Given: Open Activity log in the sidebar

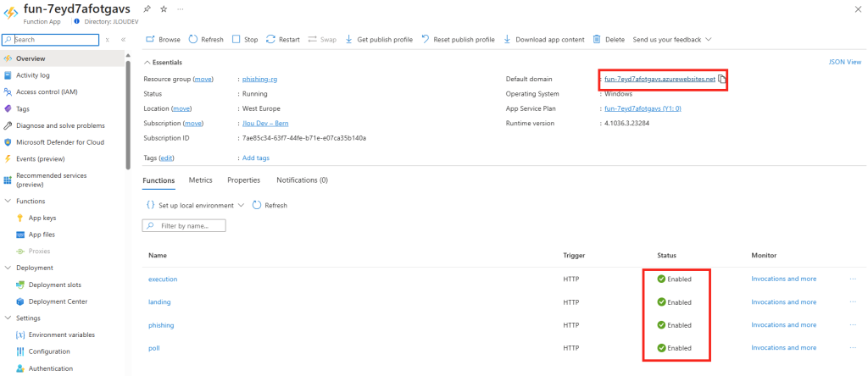Looking at the screenshot, I should click(x=63, y=75).
